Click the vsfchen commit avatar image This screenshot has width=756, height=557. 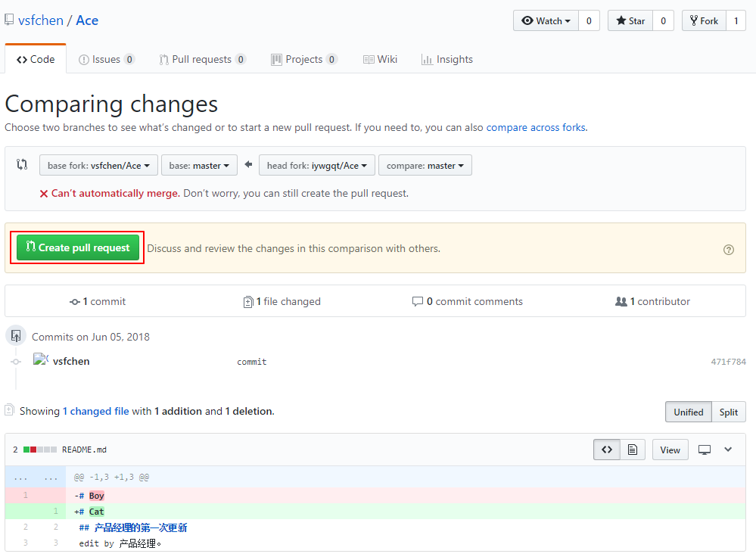pos(41,360)
